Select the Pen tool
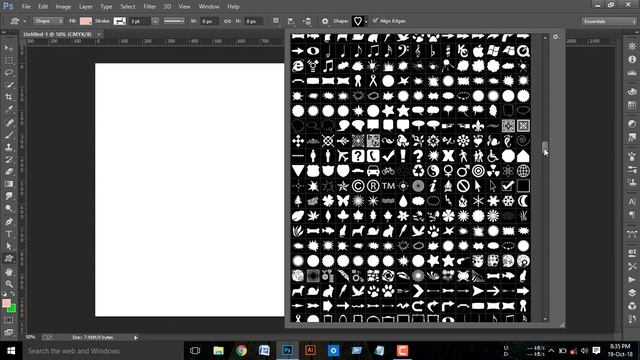This screenshot has height=360, width=640. (x=9, y=222)
